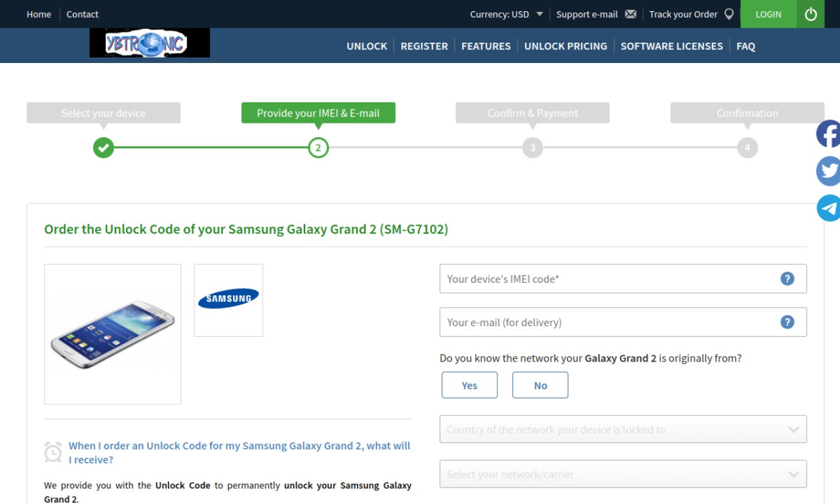This screenshot has height=504, width=840.
Task: Click the Track your Order location pin icon
Action: click(x=729, y=14)
